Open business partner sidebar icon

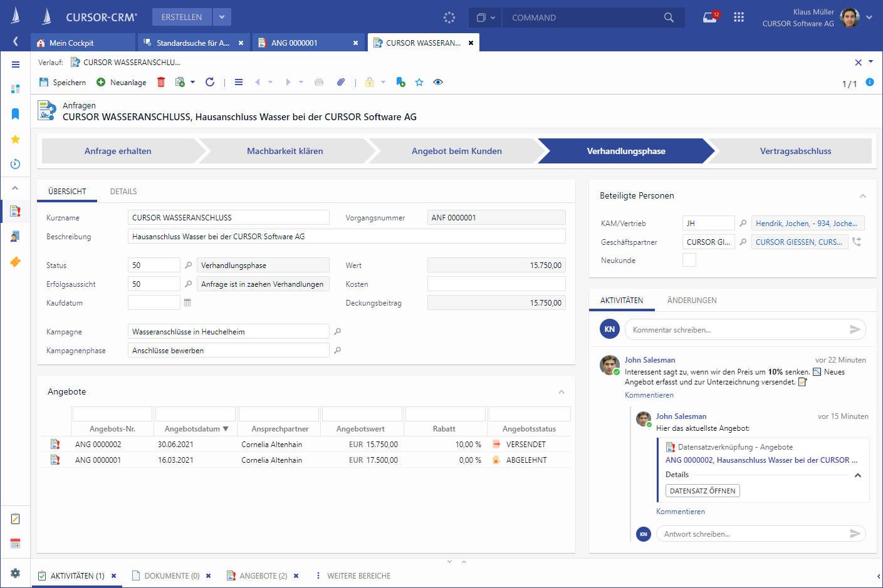[x=16, y=236]
